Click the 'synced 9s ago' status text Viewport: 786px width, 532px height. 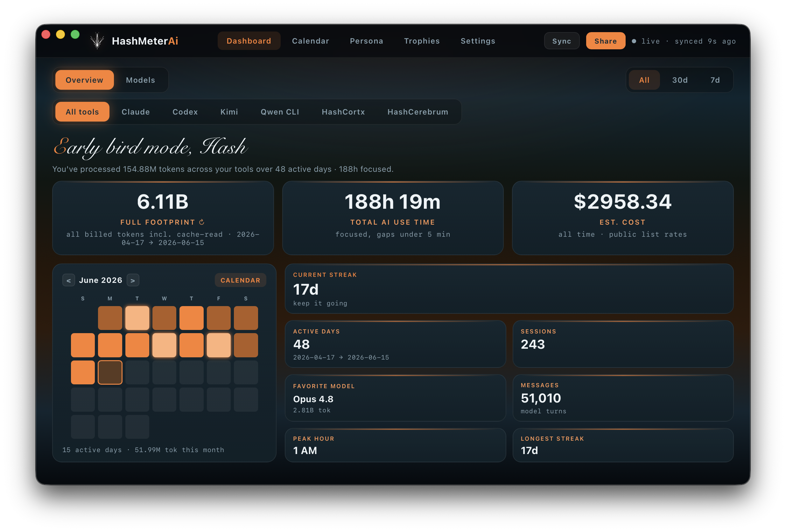[705, 41]
